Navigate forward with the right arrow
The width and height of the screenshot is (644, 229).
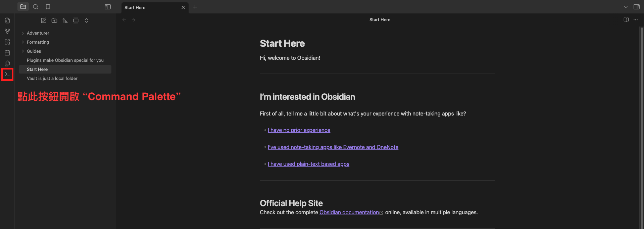134,20
